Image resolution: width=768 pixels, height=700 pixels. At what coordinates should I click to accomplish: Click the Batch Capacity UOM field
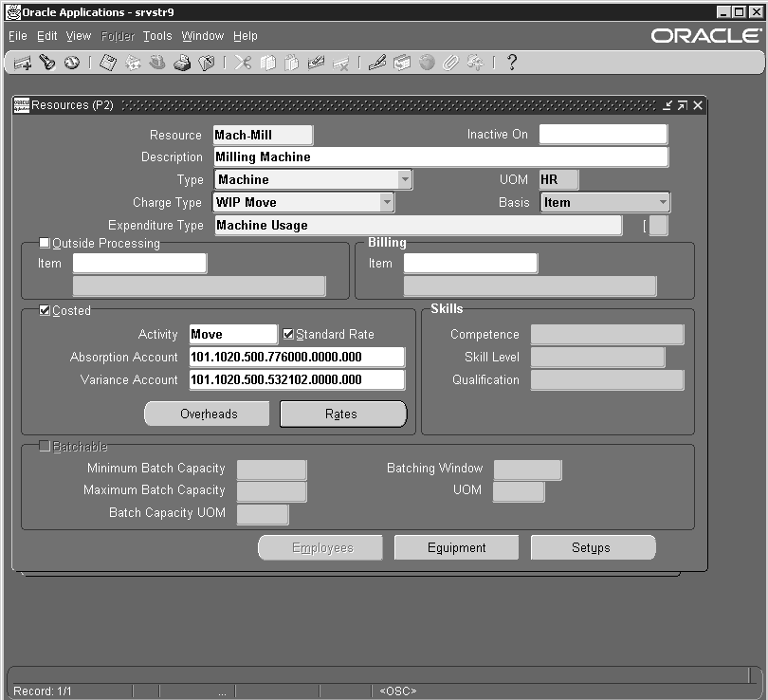click(263, 515)
